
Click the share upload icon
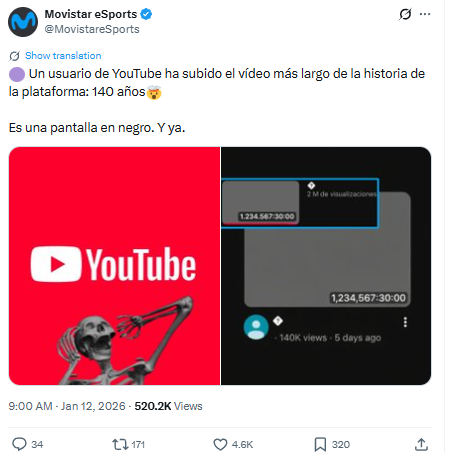pyautogui.click(x=421, y=444)
